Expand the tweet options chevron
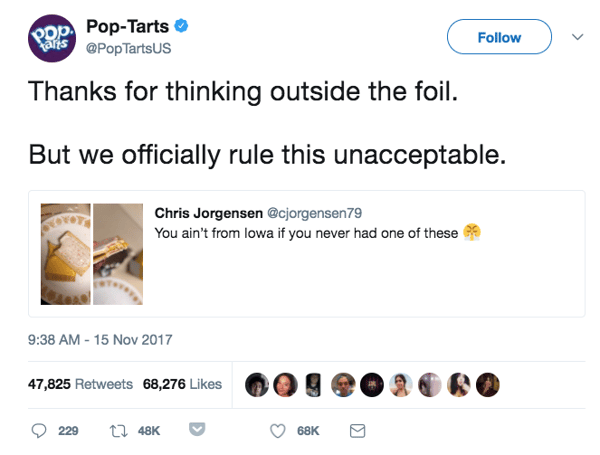 coord(577,37)
